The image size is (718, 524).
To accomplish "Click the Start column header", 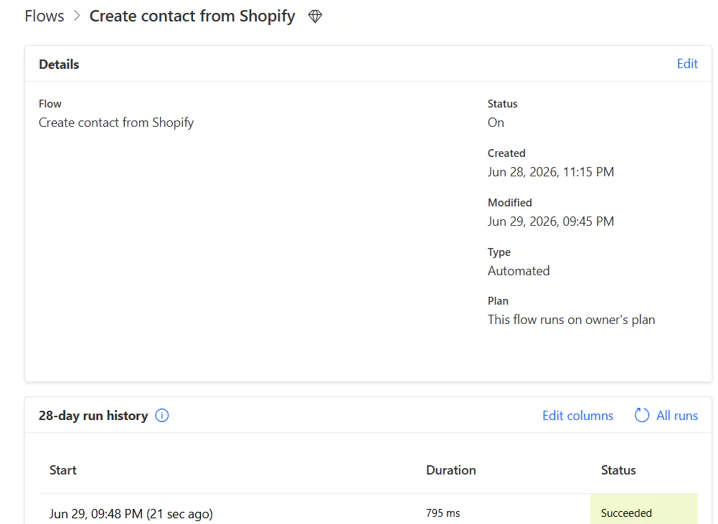I will [63, 470].
